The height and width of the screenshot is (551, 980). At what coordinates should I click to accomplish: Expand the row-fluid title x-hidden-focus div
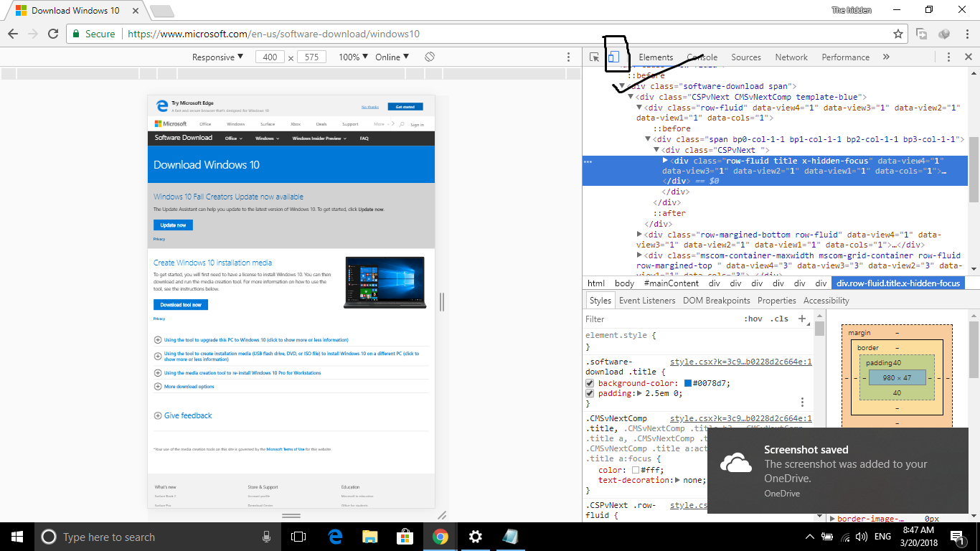point(666,161)
